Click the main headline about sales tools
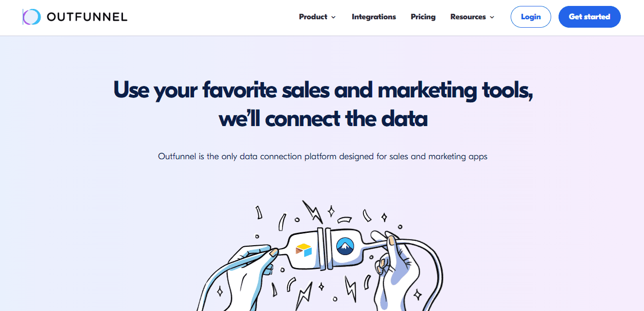This screenshot has height=311, width=644. pyautogui.click(x=323, y=104)
